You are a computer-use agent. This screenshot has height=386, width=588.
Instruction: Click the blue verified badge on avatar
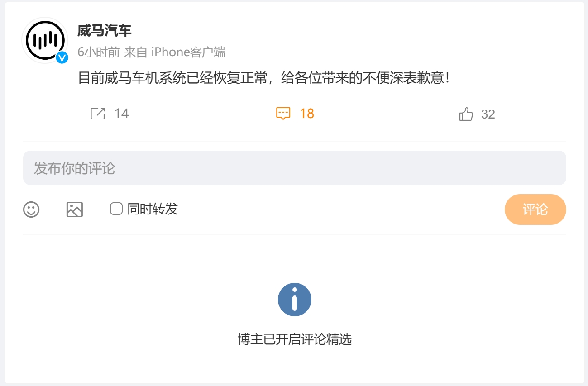62,57
